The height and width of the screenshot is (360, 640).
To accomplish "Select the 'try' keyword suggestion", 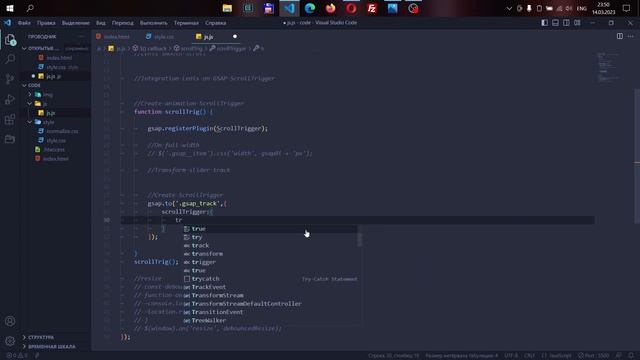I will [x=270, y=237].
